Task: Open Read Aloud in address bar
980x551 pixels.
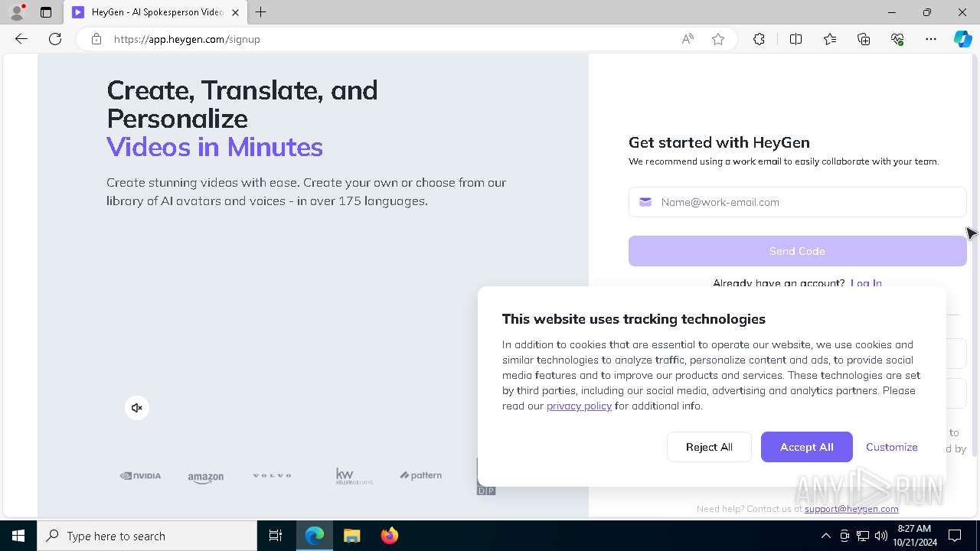Action: (688, 39)
